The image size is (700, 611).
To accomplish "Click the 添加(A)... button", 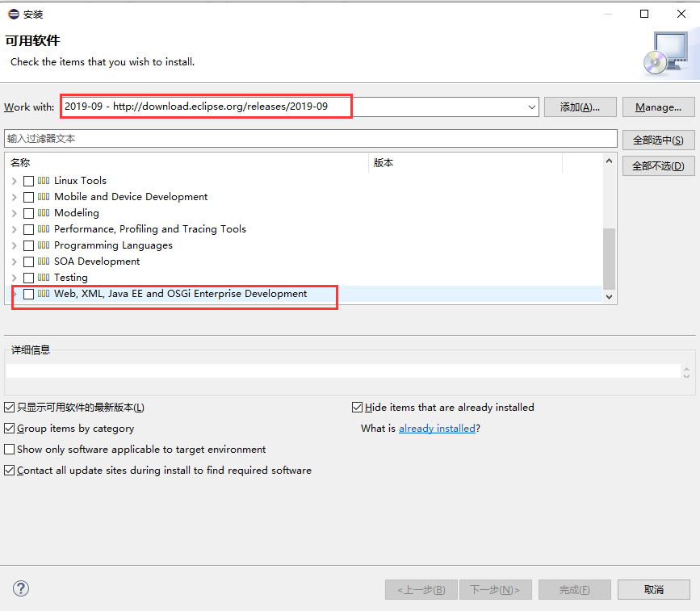I will click(580, 107).
